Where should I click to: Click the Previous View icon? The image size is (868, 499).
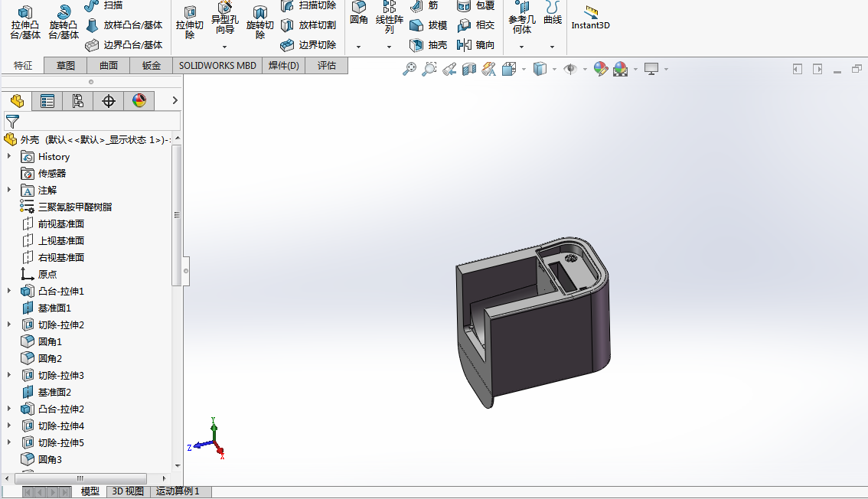coord(449,69)
